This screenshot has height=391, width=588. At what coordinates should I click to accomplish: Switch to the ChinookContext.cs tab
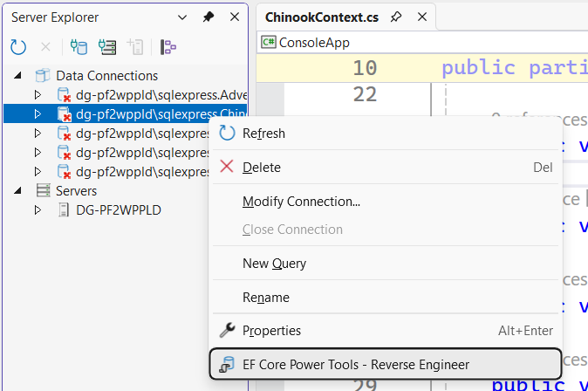coord(322,17)
